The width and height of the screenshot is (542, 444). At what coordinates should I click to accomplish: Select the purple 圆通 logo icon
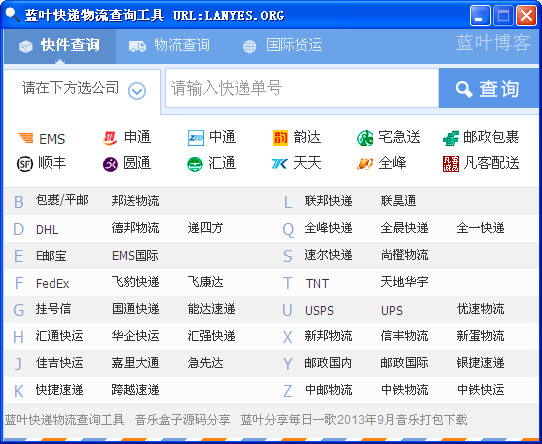click(x=110, y=164)
